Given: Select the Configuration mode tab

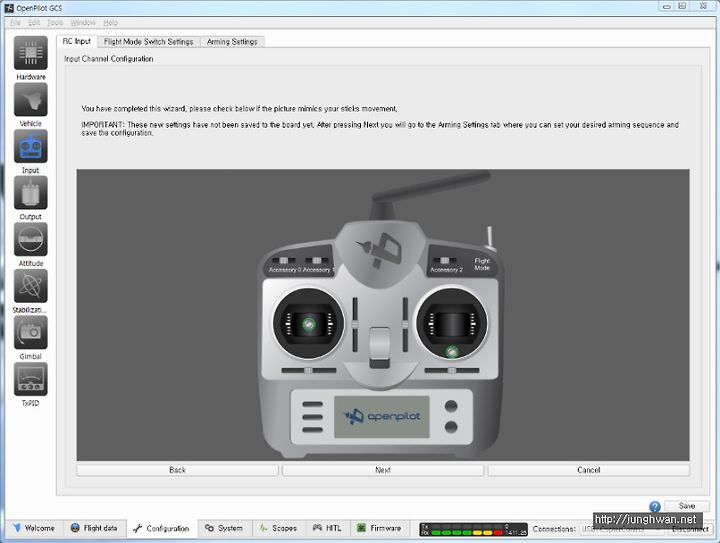Looking at the screenshot, I should [x=162, y=529].
